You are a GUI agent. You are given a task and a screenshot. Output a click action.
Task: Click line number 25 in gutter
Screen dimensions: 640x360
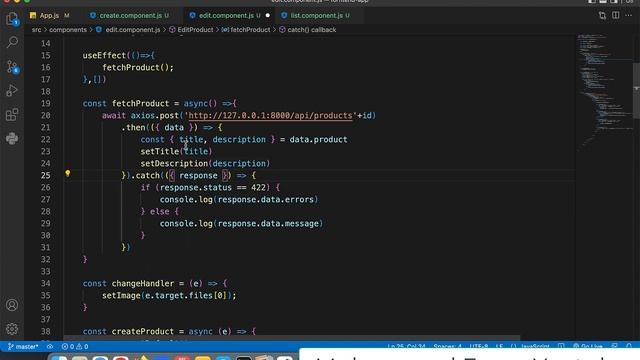tap(46, 176)
